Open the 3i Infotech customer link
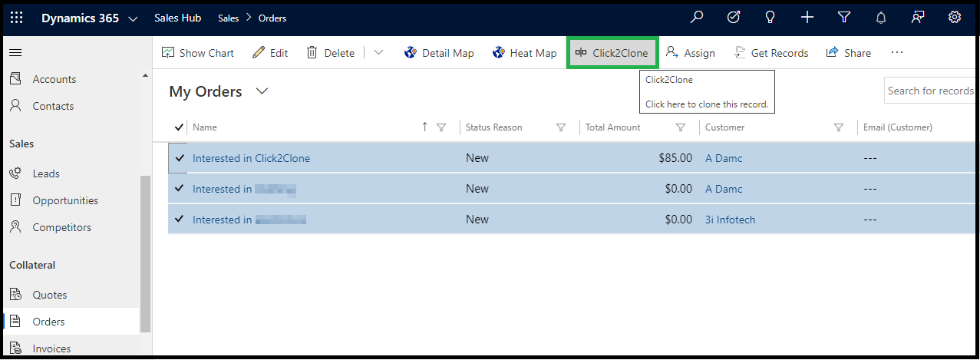The image size is (980, 360). [x=730, y=220]
